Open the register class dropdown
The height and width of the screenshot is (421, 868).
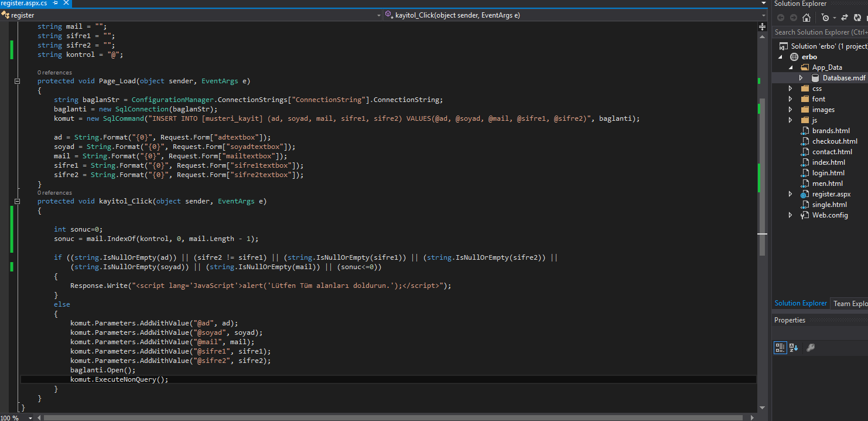(x=378, y=15)
